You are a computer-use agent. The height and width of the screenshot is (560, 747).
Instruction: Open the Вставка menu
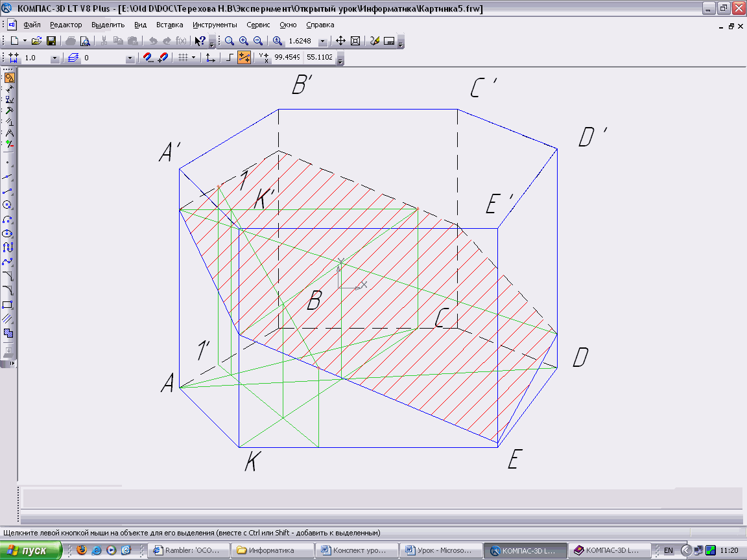[169, 25]
